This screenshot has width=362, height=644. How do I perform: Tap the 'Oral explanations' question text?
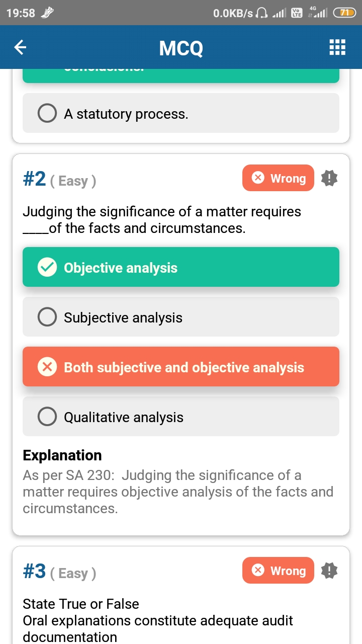pyautogui.click(x=158, y=620)
